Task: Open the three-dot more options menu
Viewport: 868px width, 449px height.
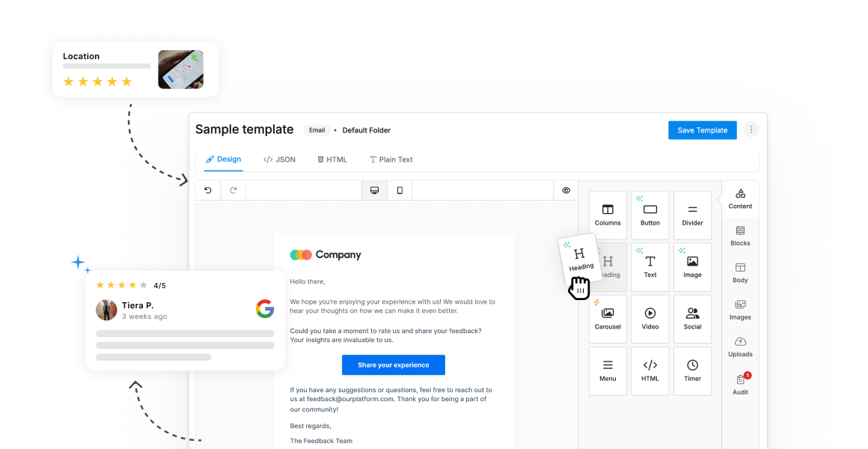Action: [x=751, y=129]
